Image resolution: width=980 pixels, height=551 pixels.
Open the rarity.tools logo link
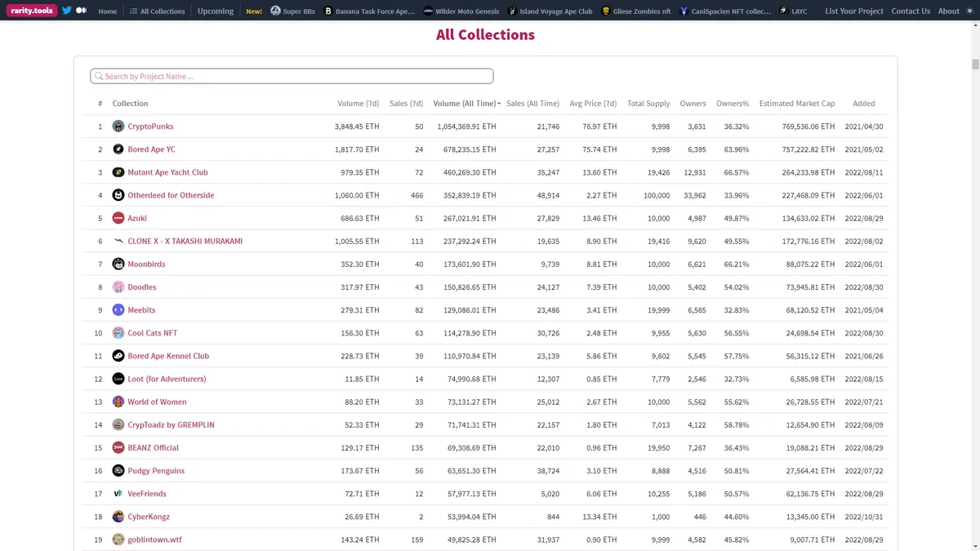point(33,11)
